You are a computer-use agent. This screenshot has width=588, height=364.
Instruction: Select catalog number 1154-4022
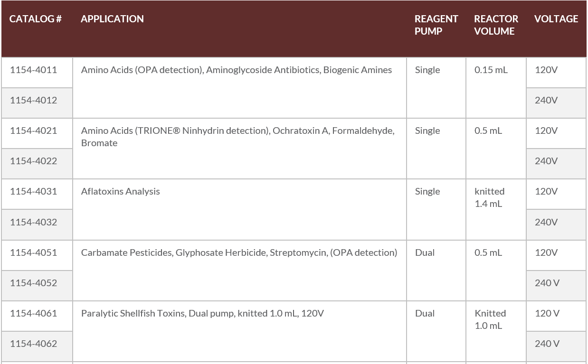coord(33,161)
